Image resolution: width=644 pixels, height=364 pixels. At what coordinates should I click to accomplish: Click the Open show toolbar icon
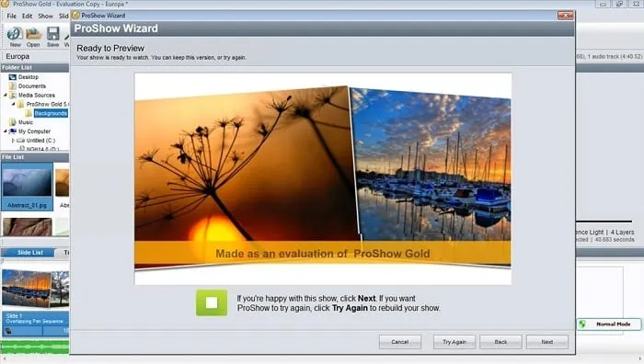33,34
